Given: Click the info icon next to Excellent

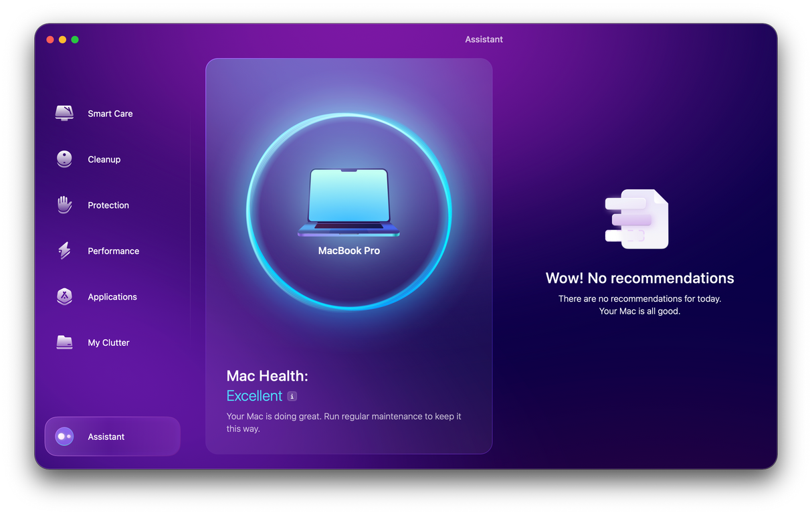Looking at the screenshot, I should (x=292, y=396).
